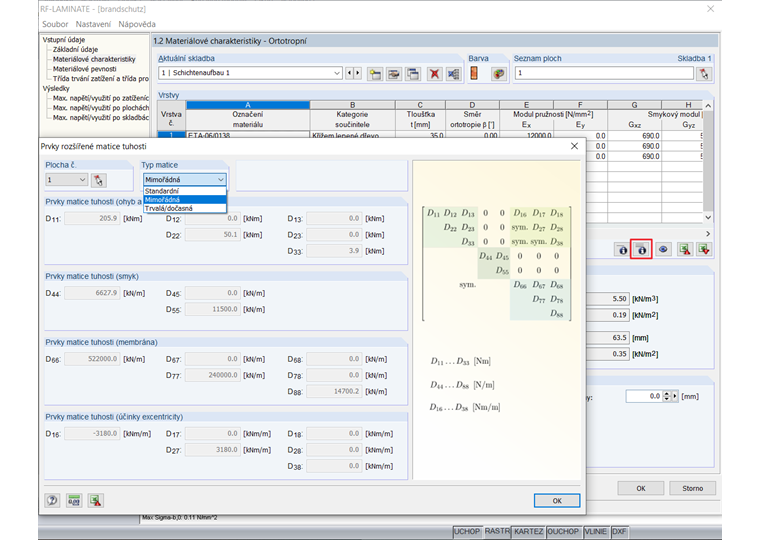Open the Nápověda menu
The image size is (760, 540).
tap(137, 24)
